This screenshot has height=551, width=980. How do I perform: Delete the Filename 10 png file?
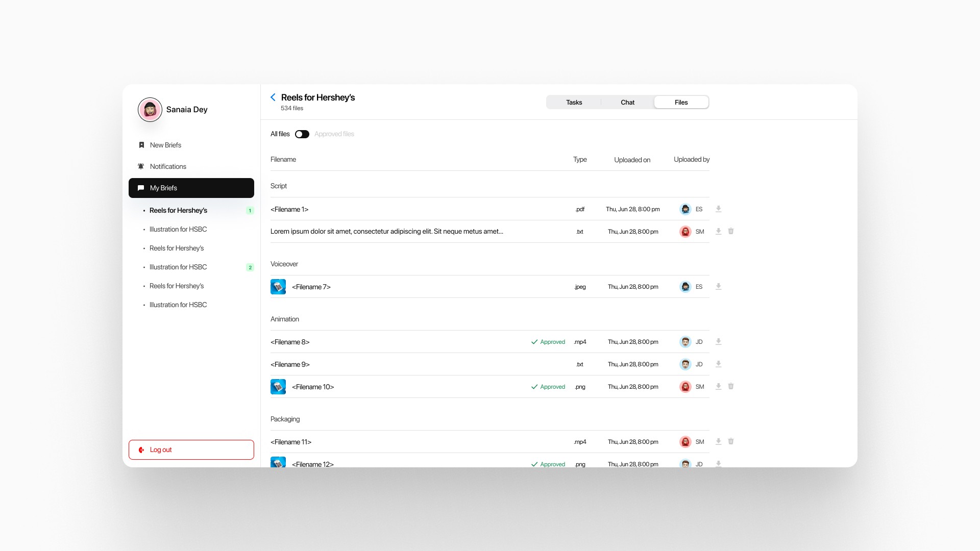pyautogui.click(x=730, y=387)
